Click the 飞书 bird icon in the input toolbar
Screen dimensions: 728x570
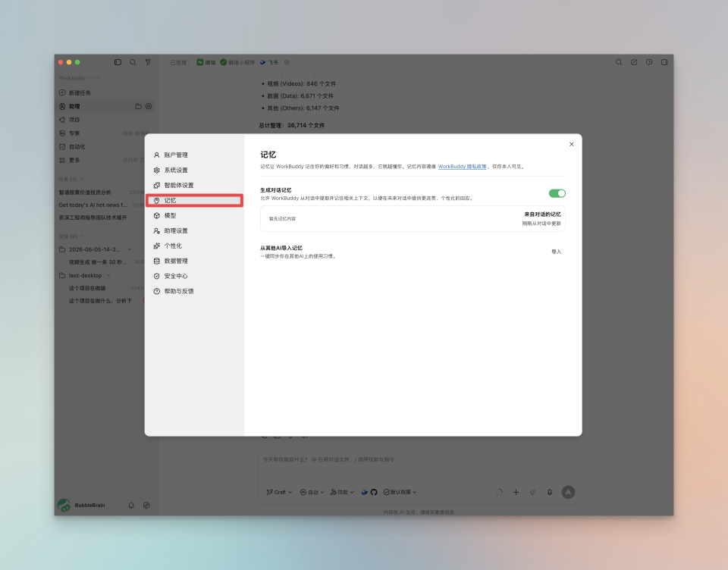tap(365, 492)
